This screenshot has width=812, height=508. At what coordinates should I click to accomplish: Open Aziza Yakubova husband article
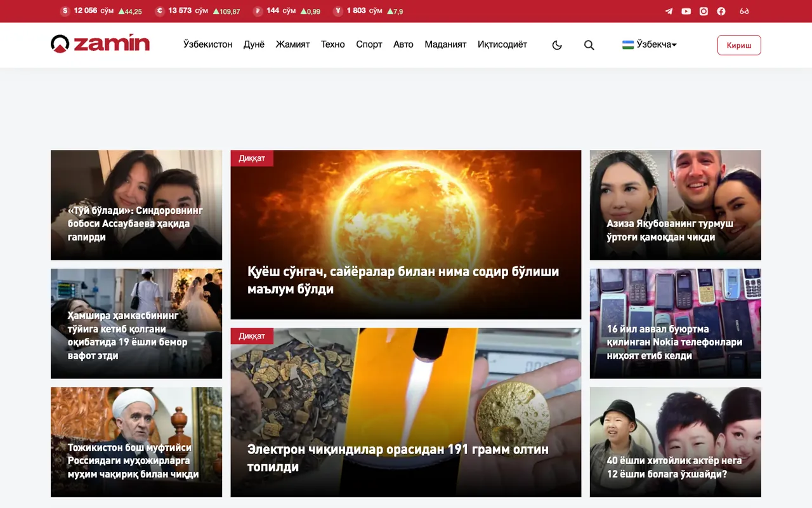tap(676, 205)
